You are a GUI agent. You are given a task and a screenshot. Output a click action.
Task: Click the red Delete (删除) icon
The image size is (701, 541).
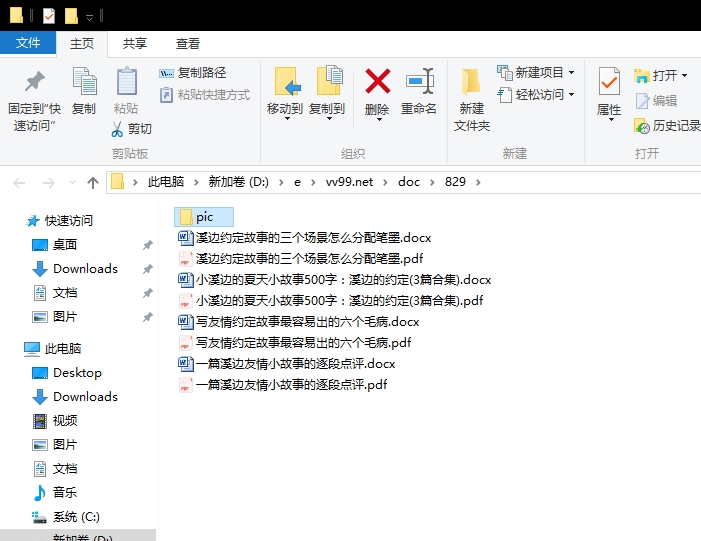tap(377, 81)
